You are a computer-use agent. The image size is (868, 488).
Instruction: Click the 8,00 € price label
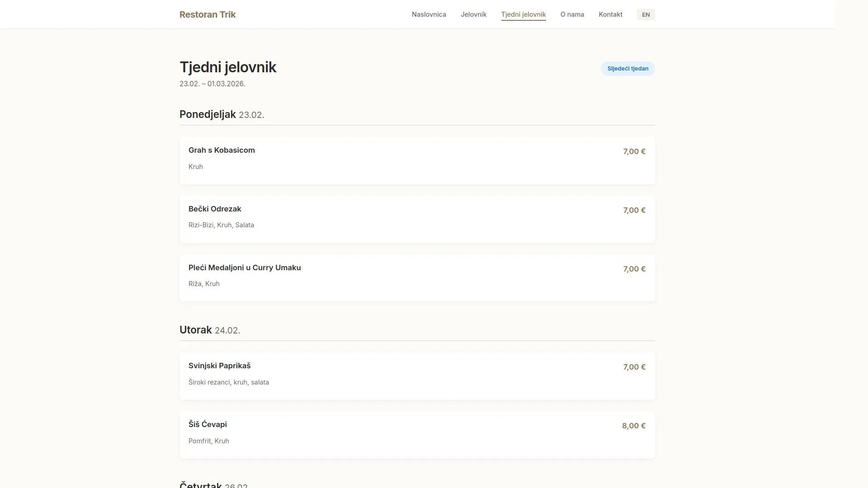[633, 426]
